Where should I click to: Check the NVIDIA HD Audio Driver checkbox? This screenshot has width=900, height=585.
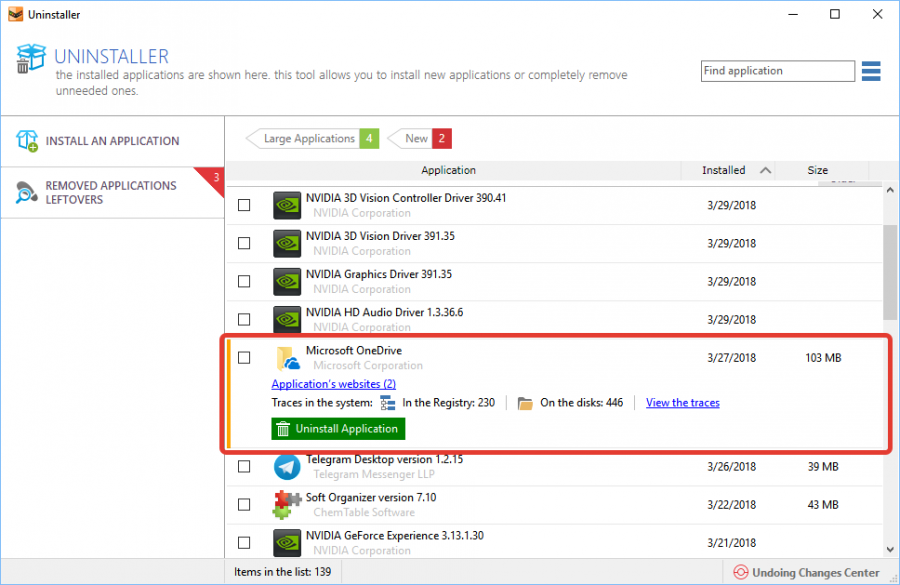tap(244, 319)
